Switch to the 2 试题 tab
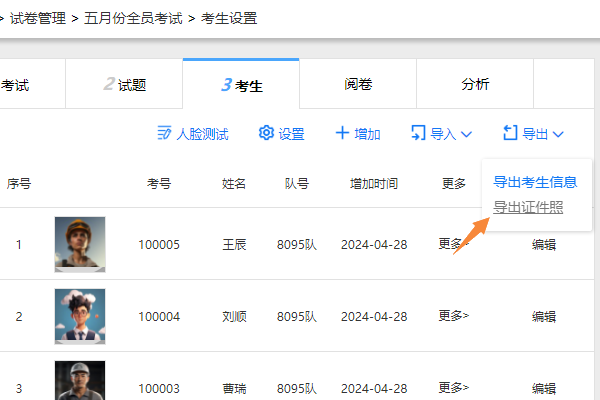The image size is (600, 400). tap(124, 84)
